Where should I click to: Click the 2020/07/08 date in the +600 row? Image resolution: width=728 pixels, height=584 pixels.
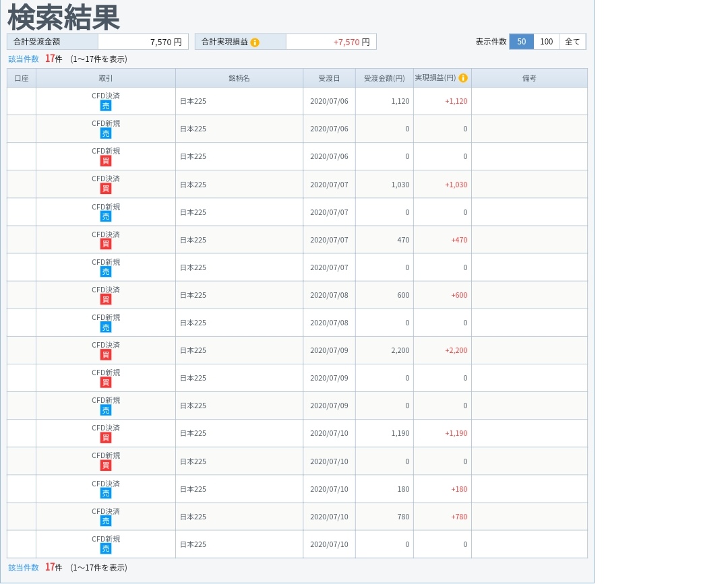tap(329, 295)
